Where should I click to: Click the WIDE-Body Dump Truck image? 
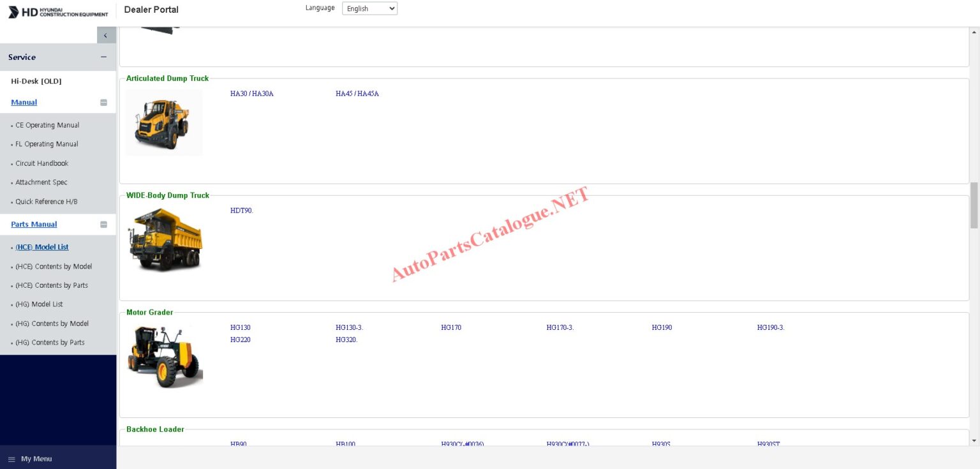(165, 239)
